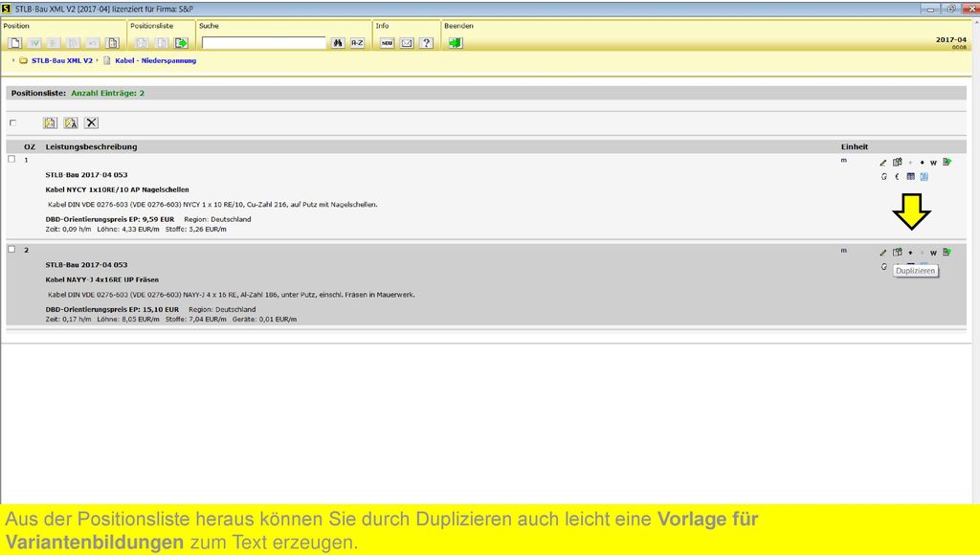The height and width of the screenshot is (555, 980).
Task: Select the title 'Kabel NYCY 1x10RE/10 AP Nagelschellen'
Action: point(117,189)
